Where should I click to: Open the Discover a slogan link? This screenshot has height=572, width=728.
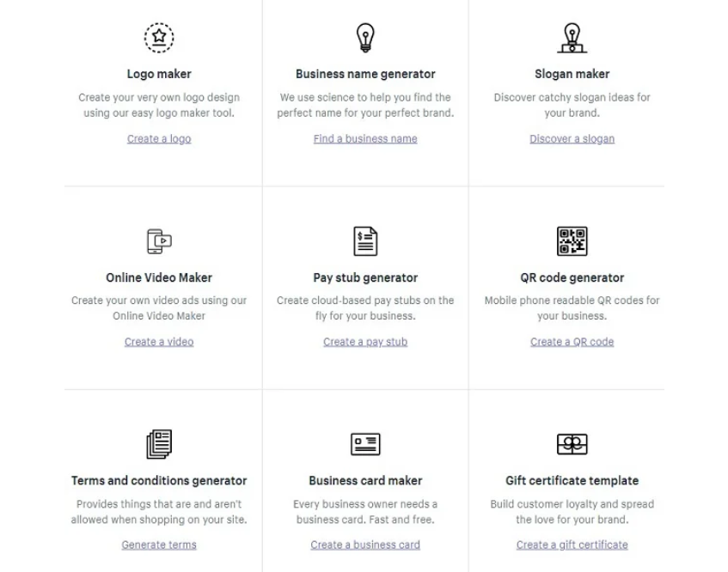pyautogui.click(x=572, y=139)
